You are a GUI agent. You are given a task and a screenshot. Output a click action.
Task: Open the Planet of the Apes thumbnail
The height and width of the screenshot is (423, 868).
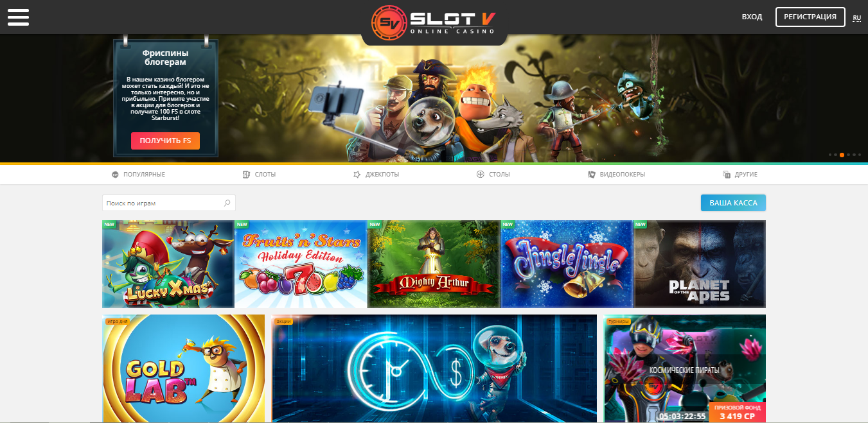click(700, 264)
